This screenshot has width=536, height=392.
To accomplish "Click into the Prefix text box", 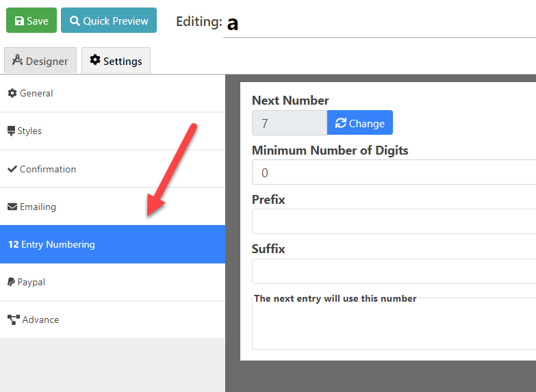I will pos(394,222).
